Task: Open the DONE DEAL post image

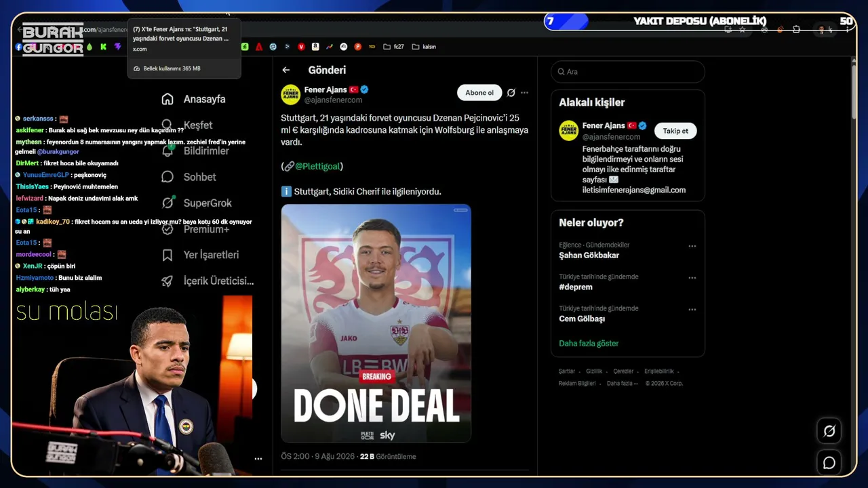Action: (376, 323)
